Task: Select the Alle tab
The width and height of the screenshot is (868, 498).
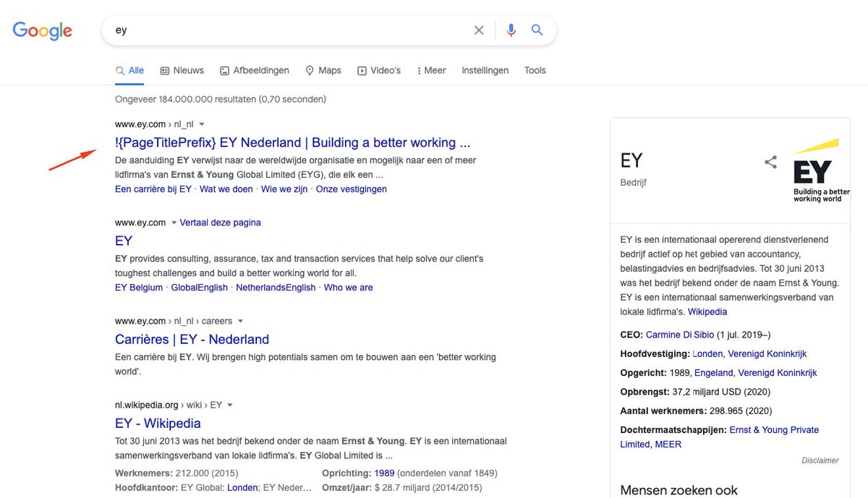Action: (x=129, y=70)
